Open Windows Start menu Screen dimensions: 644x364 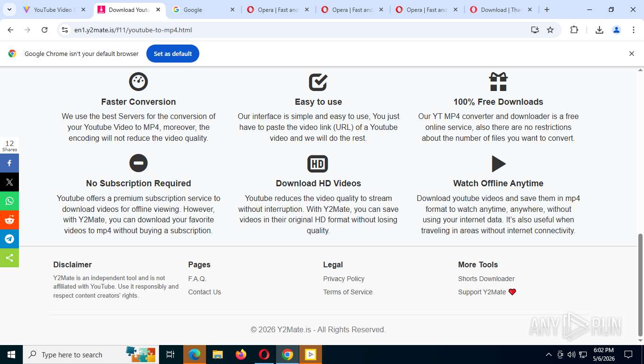[11, 355]
